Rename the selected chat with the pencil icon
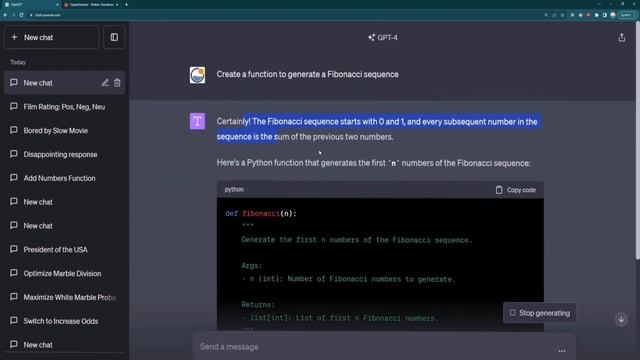 click(105, 83)
